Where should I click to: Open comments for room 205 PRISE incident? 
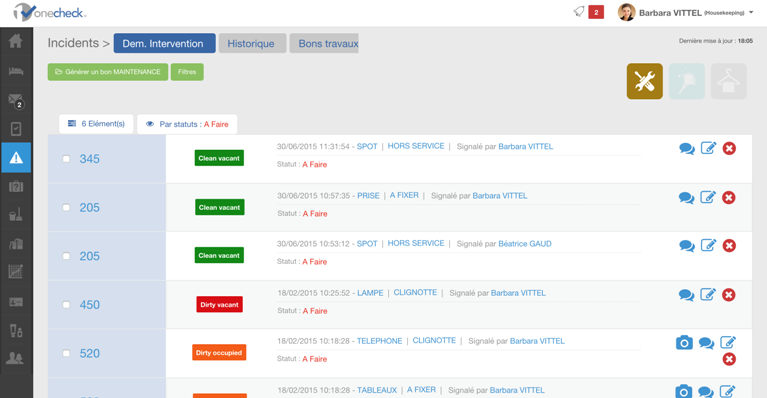686,198
